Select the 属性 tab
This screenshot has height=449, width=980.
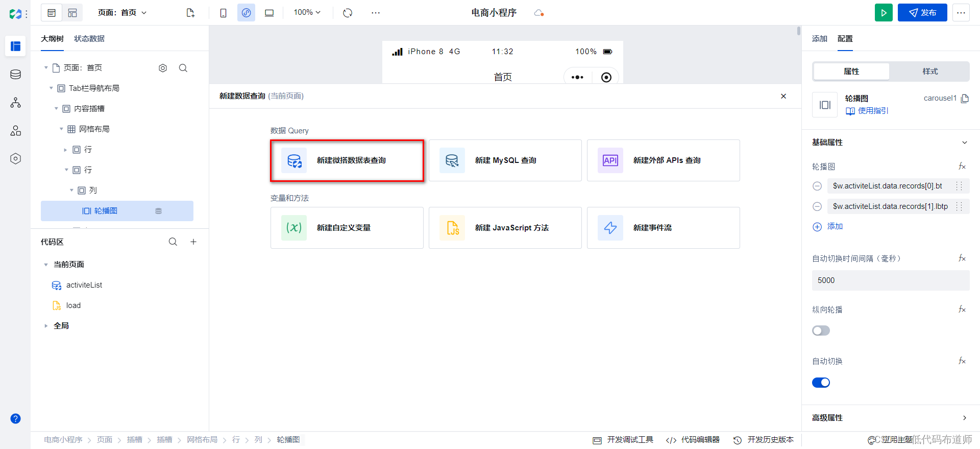click(x=851, y=72)
